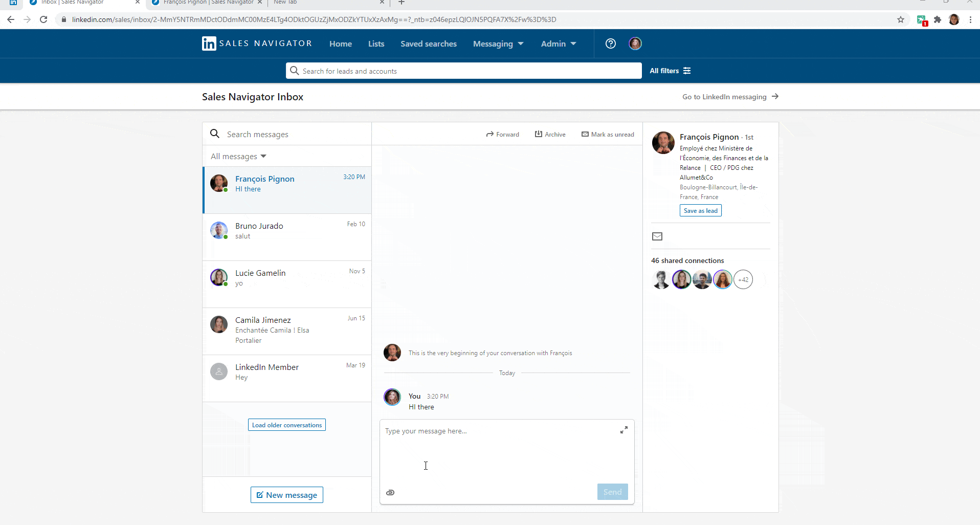Open the Chrome three-dot menu
The height and width of the screenshot is (525, 980).
pyautogui.click(x=970, y=19)
